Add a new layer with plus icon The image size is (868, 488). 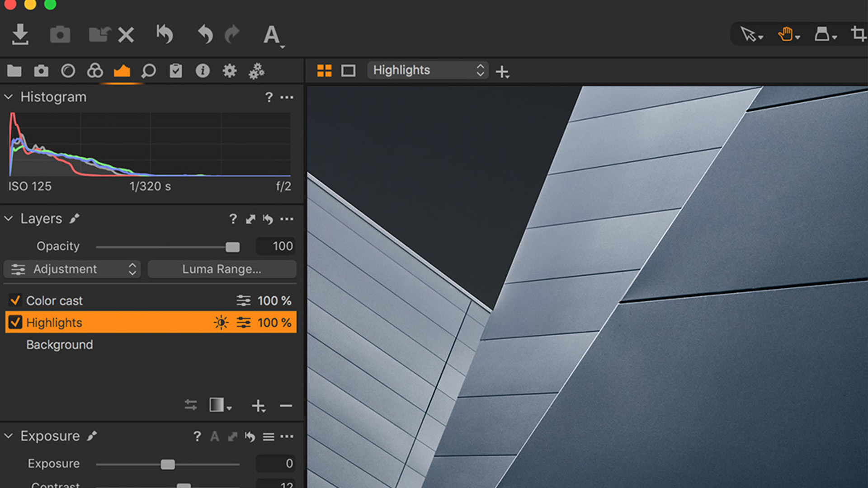pyautogui.click(x=258, y=406)
